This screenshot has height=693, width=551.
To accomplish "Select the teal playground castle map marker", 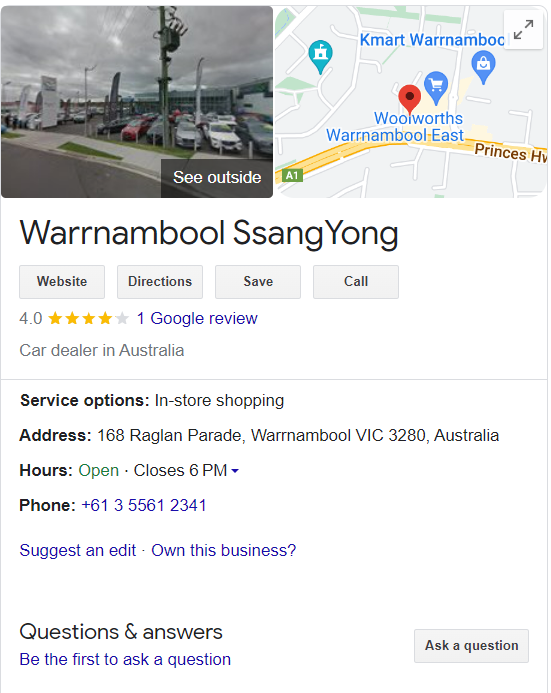I will (x=320, y=56).
